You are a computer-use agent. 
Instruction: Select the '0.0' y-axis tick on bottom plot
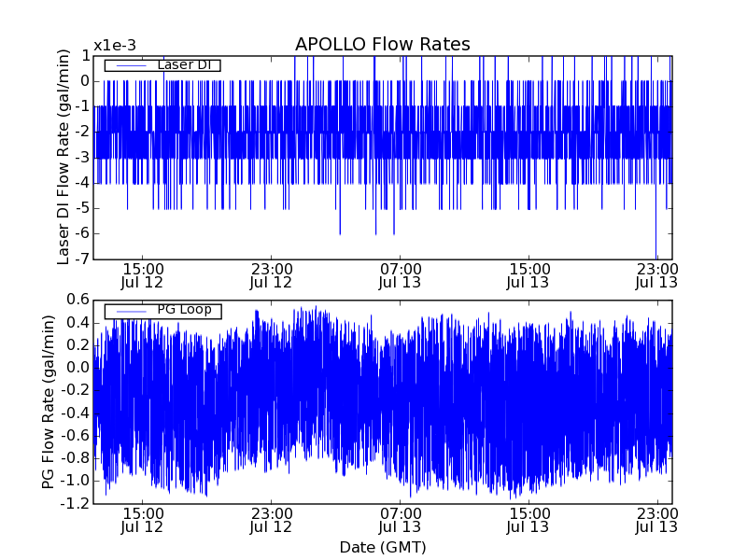click(78, 368)
